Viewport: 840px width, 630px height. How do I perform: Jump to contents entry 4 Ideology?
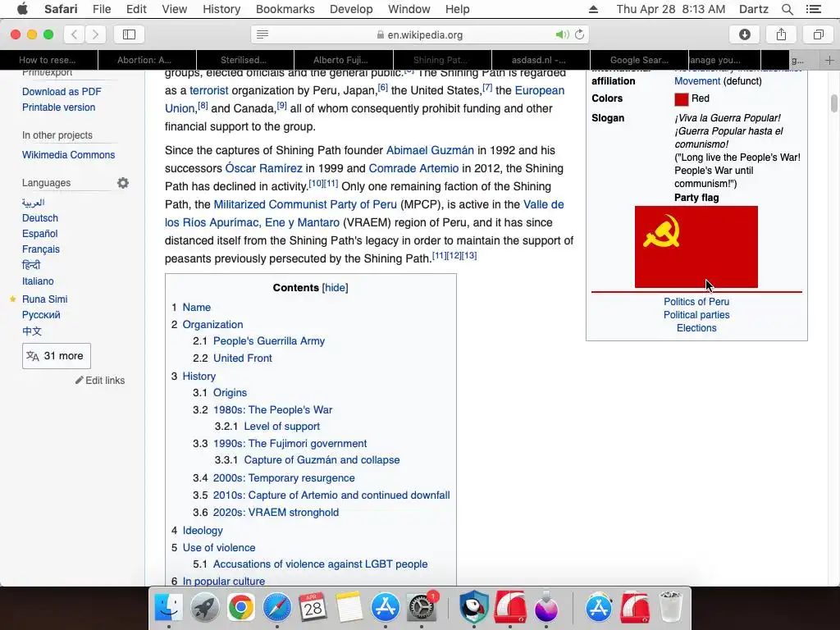203,531
